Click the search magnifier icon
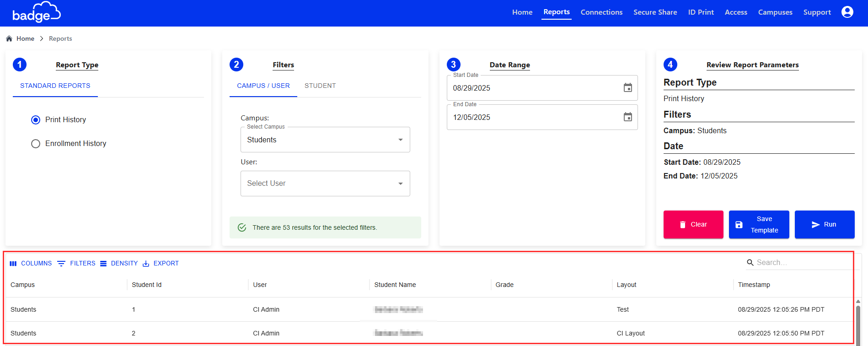The image size is (868, 346). point(750,263)
